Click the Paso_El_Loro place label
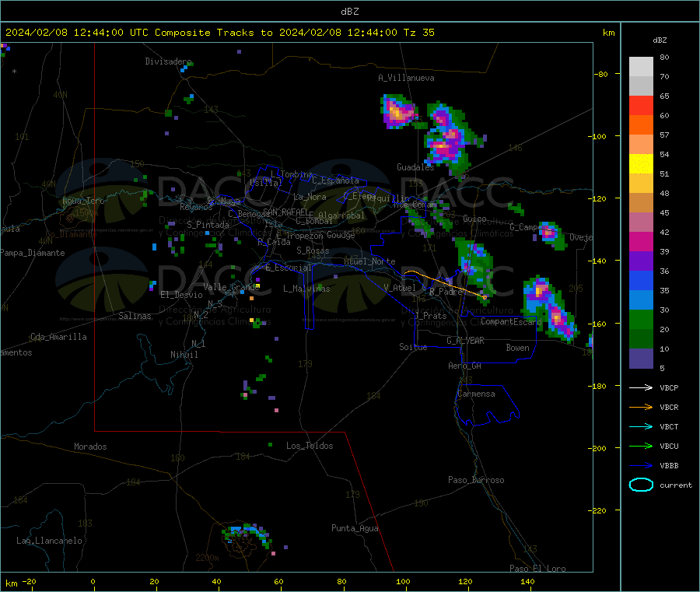Screen dimensions: 700x592 537,569
